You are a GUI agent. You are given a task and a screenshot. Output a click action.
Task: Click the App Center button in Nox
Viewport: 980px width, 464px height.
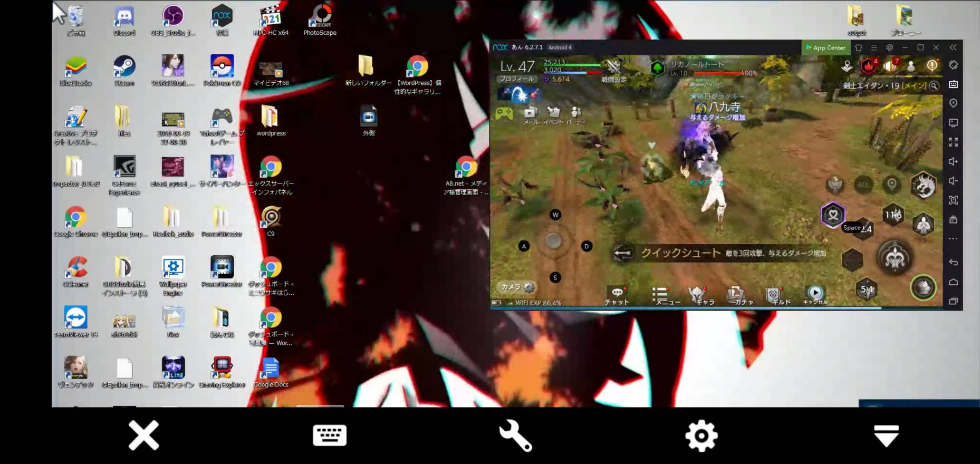tap(825, 47)
